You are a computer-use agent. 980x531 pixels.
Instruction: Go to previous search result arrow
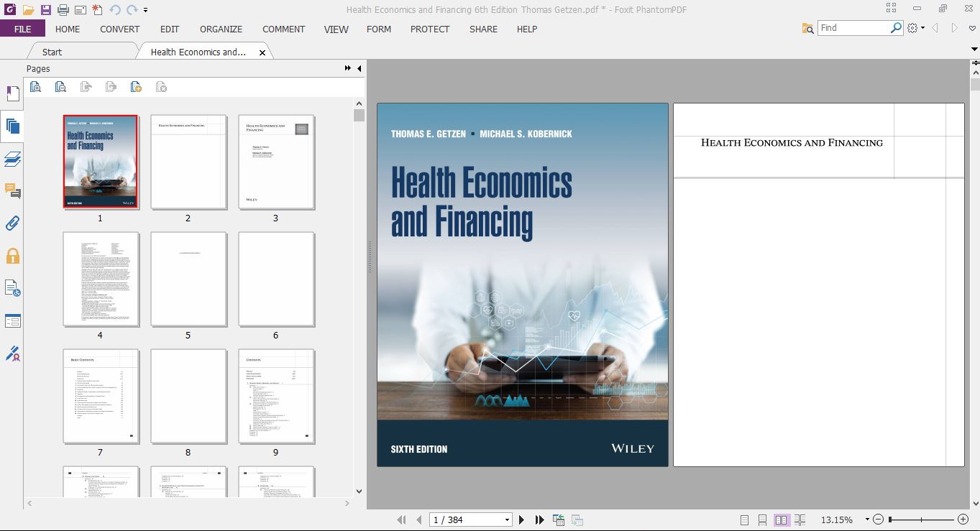935,28
